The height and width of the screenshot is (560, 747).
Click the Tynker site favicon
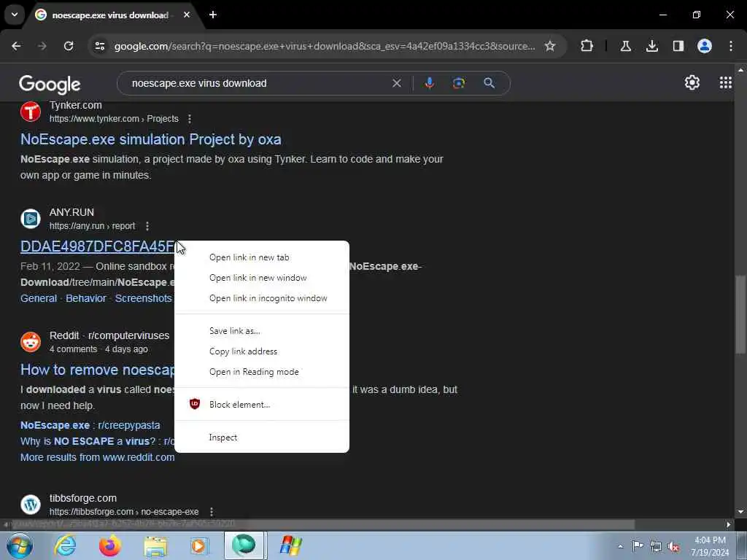(31, 112)
